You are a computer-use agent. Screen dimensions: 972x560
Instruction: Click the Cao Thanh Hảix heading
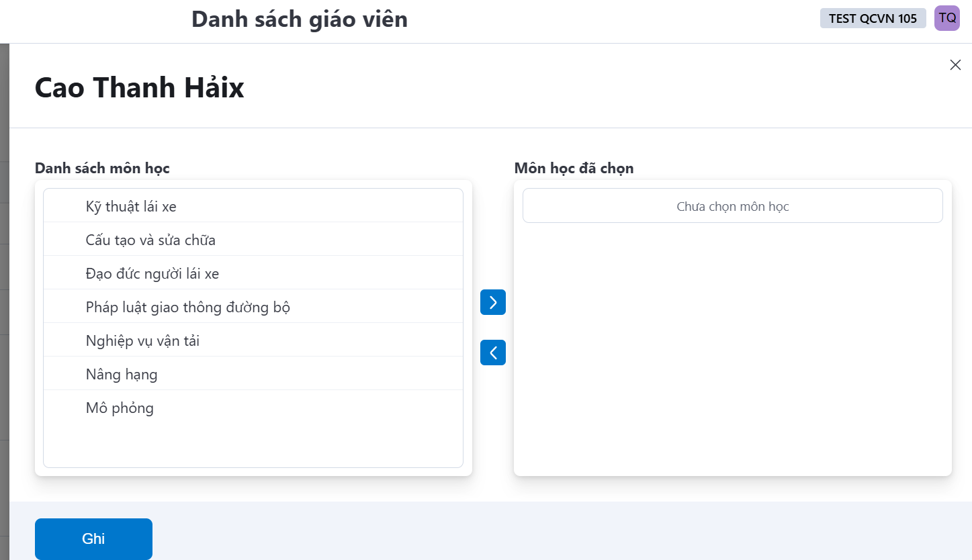[x=140, y=87]
